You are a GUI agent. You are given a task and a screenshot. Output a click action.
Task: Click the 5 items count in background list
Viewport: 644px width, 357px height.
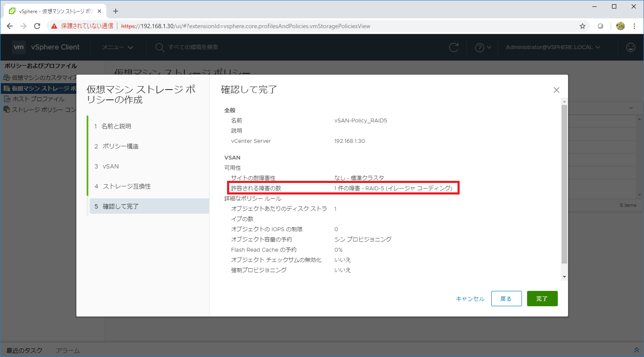[x=628, y=205]
